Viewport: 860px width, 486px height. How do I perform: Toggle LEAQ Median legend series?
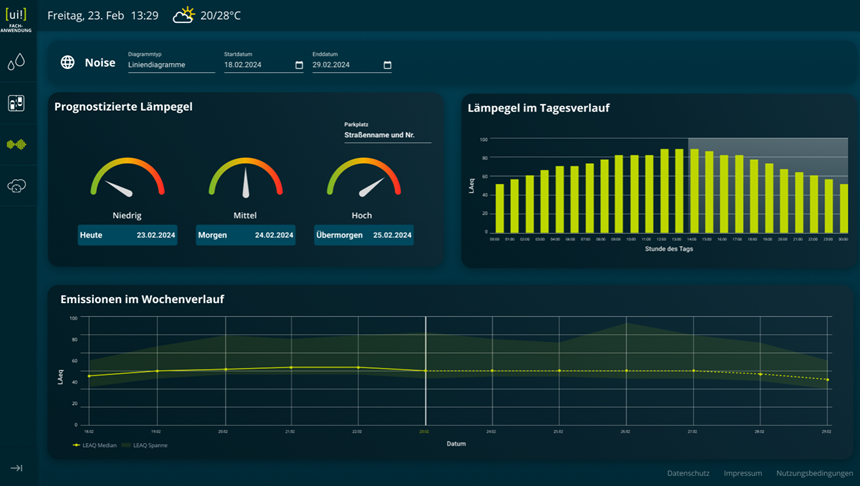coord(96,444)
